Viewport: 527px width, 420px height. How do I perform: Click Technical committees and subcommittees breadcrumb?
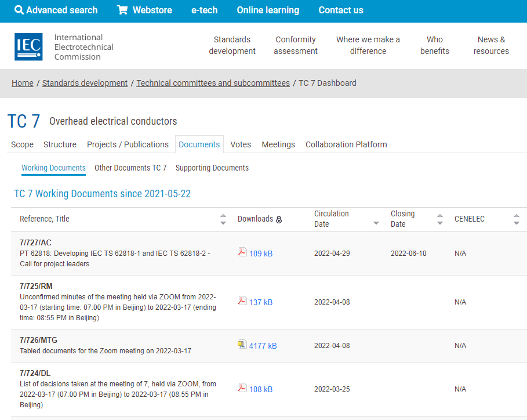[213, 83]
